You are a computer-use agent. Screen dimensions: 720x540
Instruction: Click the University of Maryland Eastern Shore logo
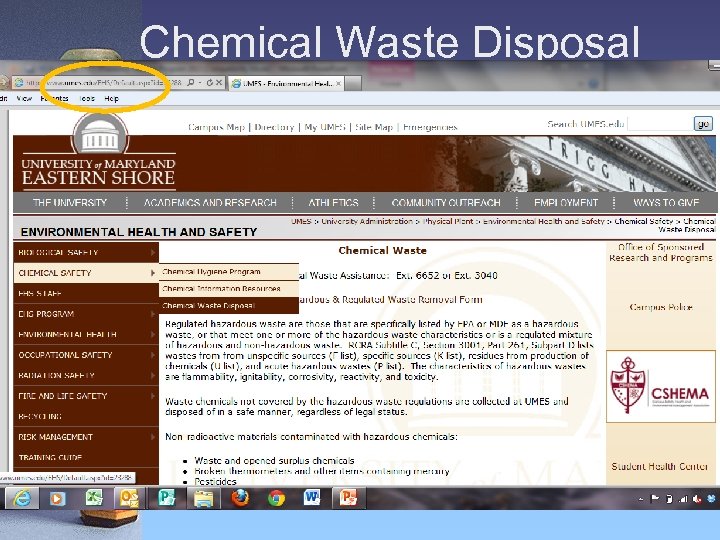(98, 154)
